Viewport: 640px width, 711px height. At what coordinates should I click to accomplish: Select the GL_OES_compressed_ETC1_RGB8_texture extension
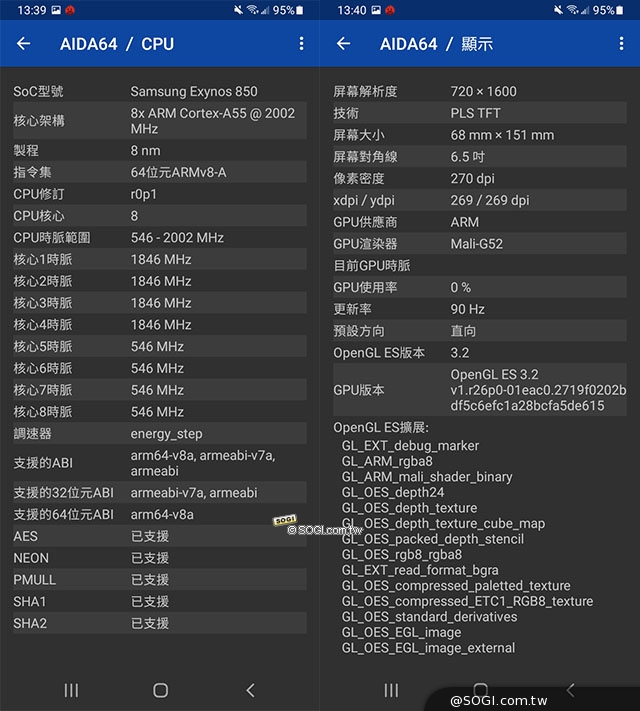[x=467, y=601]
